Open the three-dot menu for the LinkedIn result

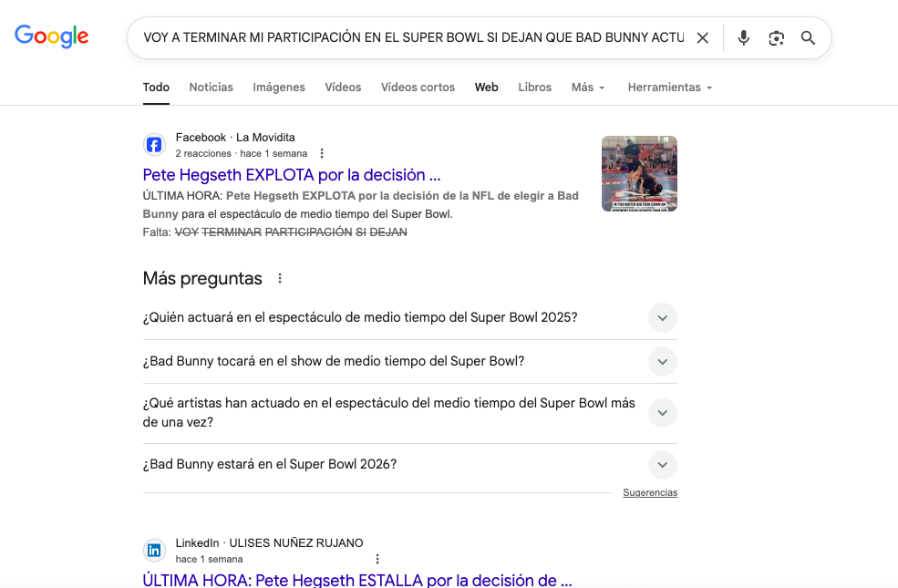[377, 559]
